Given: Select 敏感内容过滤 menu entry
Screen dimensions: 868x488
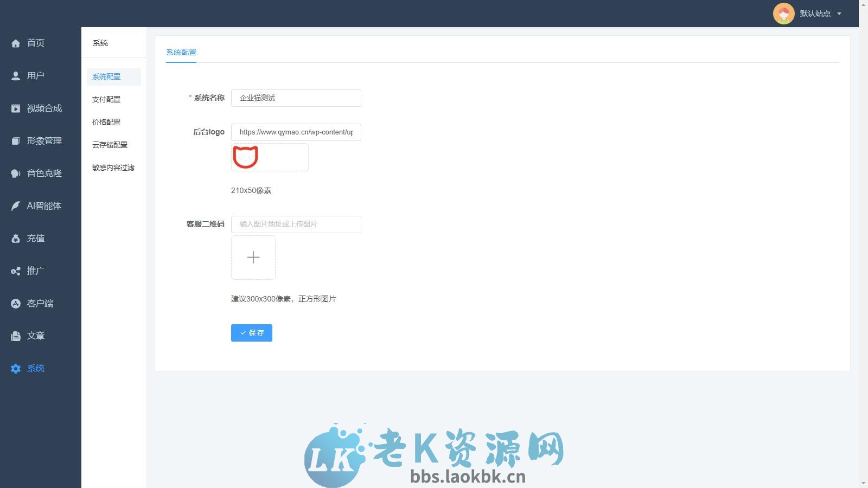Looking at the screenshot, I should (113, 168).
